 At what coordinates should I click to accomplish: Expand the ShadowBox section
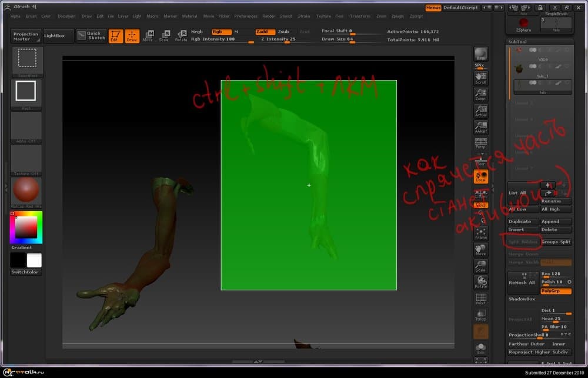coord(522,299)
